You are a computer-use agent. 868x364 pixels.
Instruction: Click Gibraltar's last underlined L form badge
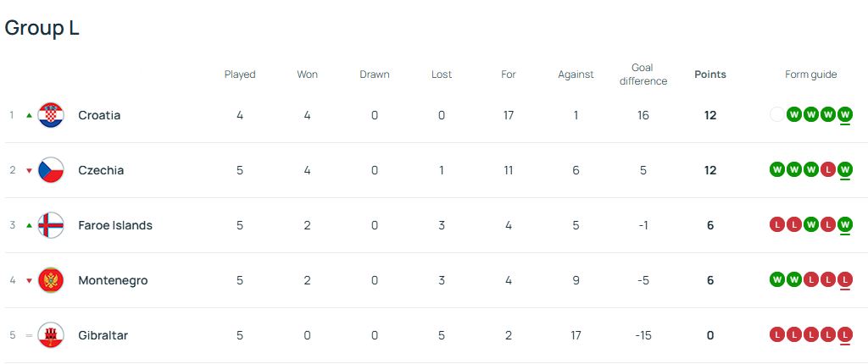845,335
